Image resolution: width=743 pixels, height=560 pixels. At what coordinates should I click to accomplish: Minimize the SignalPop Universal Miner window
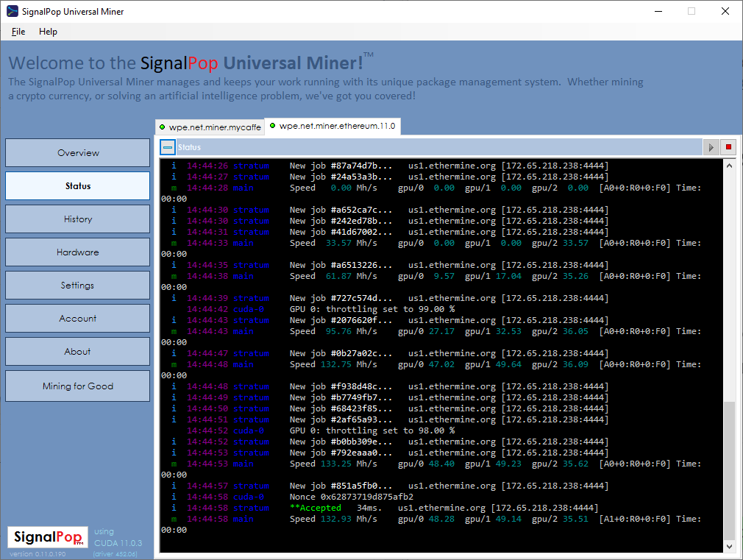pyautogui.click(x=658, y=11)
